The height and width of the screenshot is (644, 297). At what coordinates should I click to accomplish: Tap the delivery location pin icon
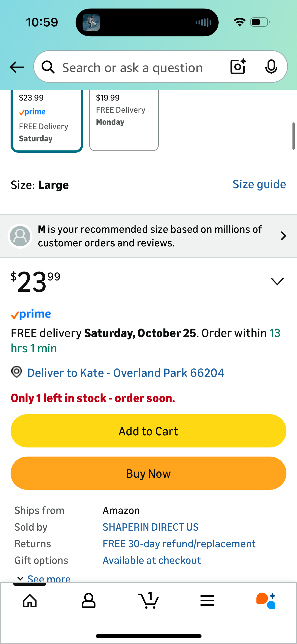(x=17, y=372)
